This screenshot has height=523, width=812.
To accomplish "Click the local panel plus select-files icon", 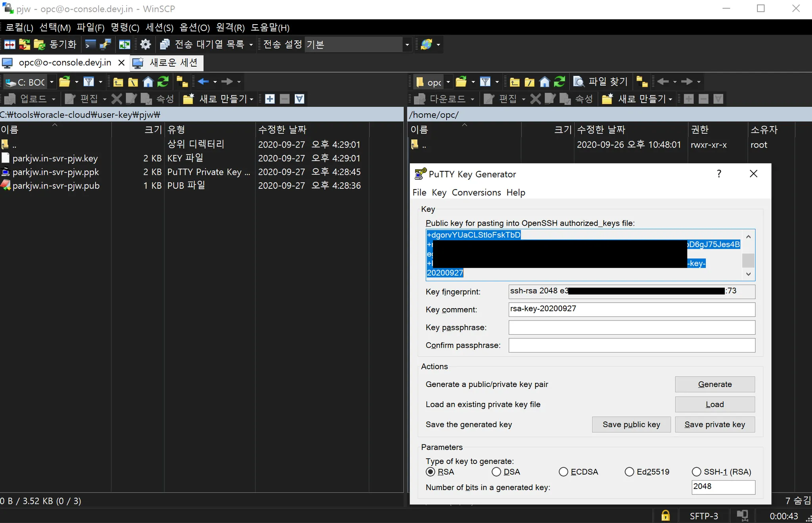I will tap(270, 99).
